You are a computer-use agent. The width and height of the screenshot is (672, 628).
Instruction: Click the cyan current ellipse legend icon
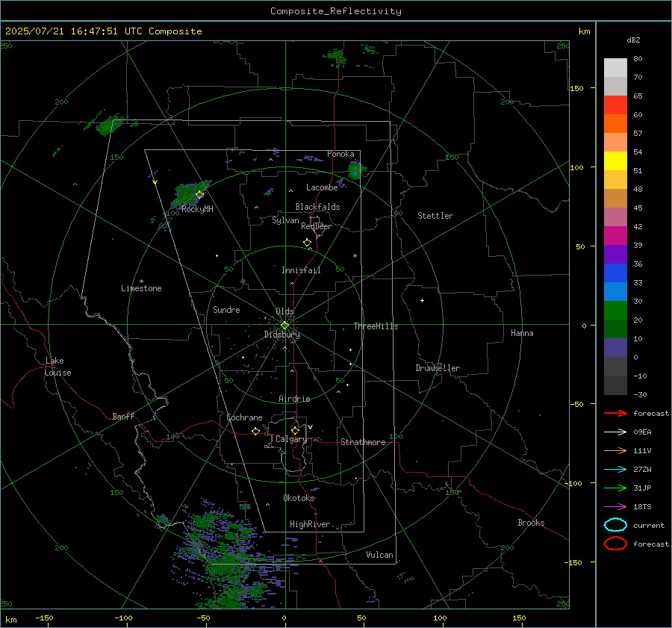click(615, 525)
